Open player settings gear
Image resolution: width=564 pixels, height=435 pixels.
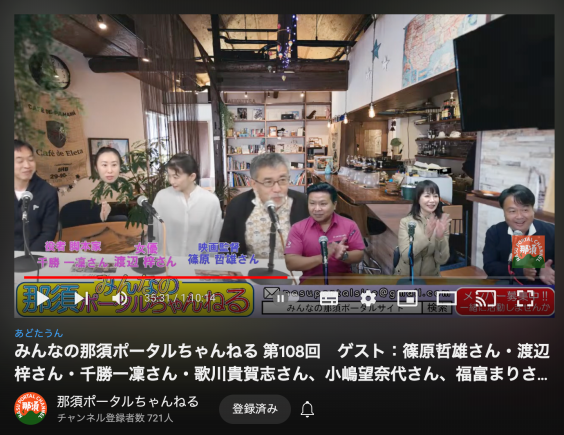point(368,298)
